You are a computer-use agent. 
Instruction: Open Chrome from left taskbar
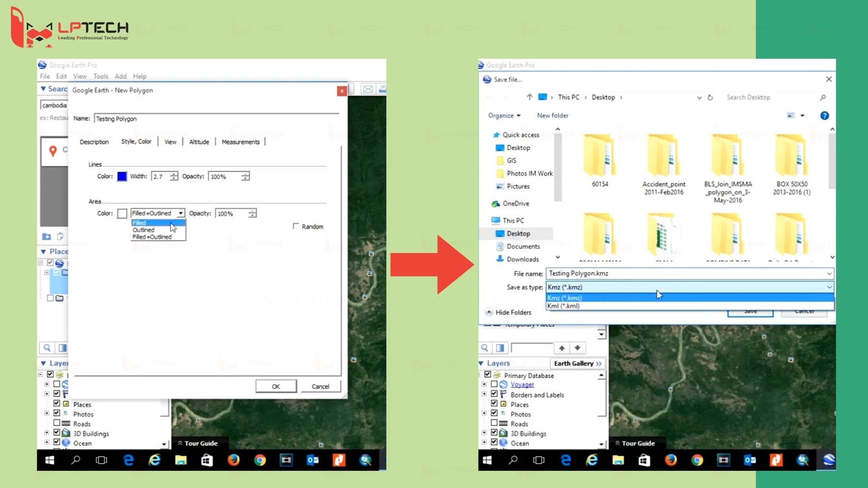pyautogui.click(x=259, y=460)
